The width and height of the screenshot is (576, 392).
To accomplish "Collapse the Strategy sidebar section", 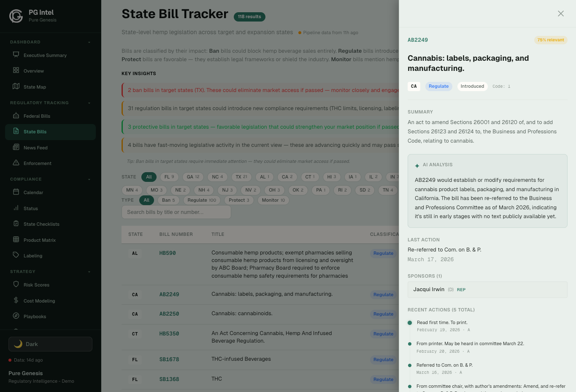I will point(89,272).
